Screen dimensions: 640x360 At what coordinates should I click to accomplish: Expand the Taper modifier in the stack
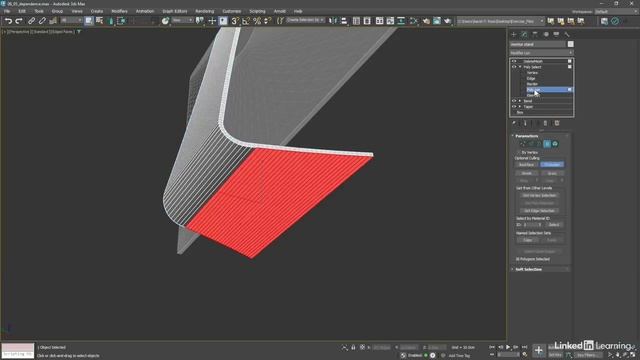520,107
